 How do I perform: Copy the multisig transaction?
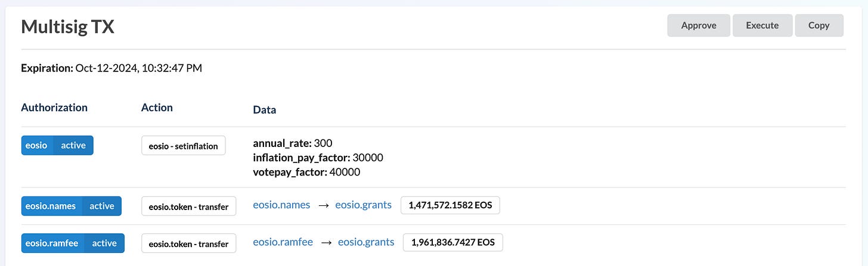819,26
